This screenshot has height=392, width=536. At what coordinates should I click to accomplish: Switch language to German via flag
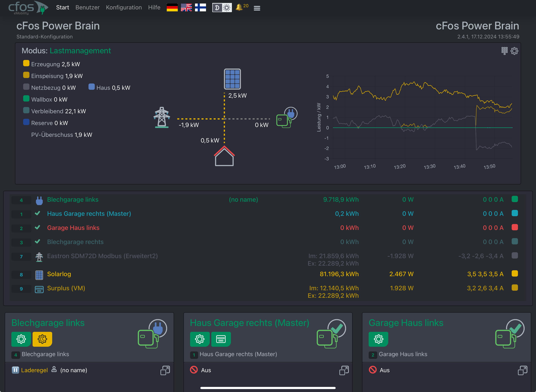(172, 8)
